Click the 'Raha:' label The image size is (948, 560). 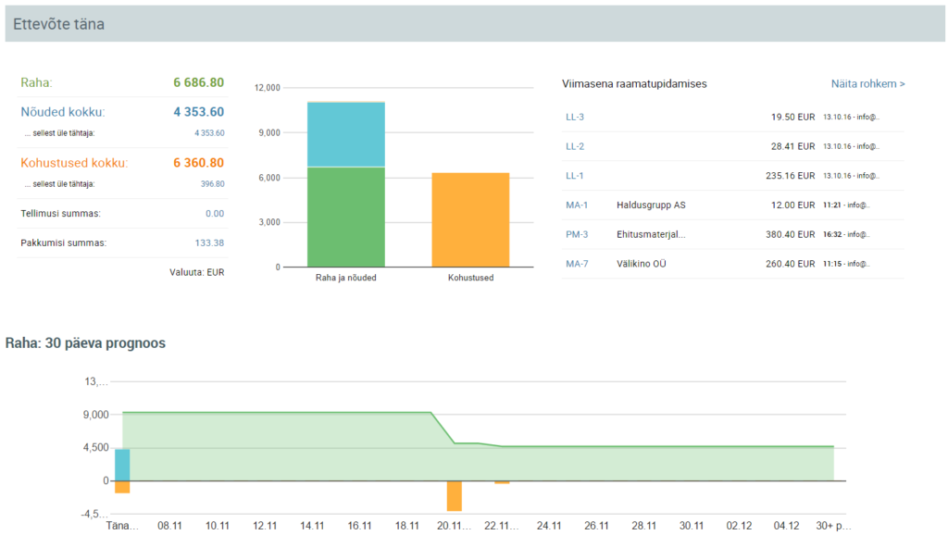pyautogui.click(x=36, y=83)
